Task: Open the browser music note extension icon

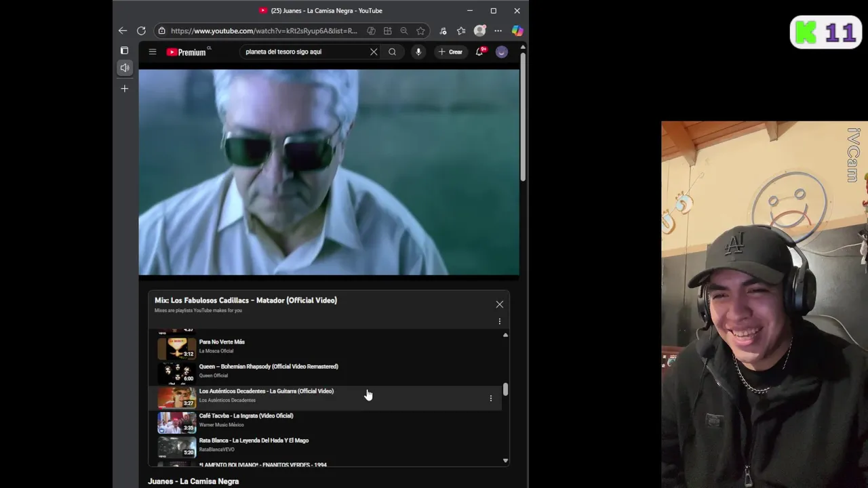Action: pyautogui.click(x=443, y=30)
